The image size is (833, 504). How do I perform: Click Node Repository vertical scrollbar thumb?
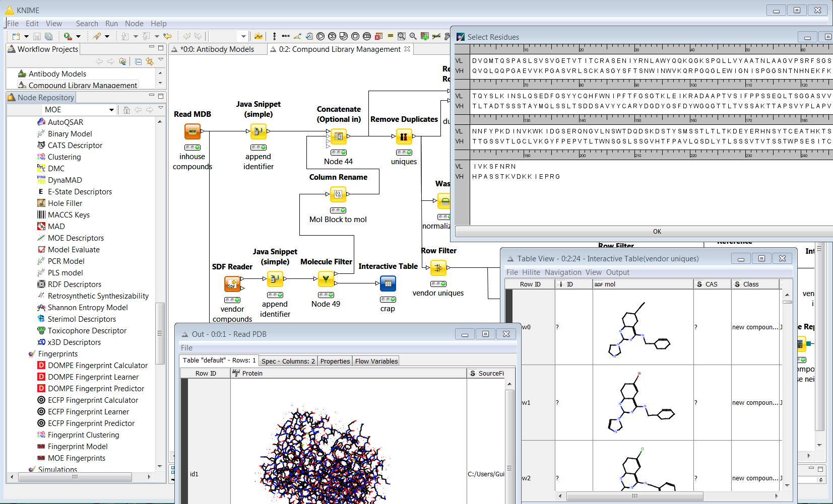[x=160, y=333]
